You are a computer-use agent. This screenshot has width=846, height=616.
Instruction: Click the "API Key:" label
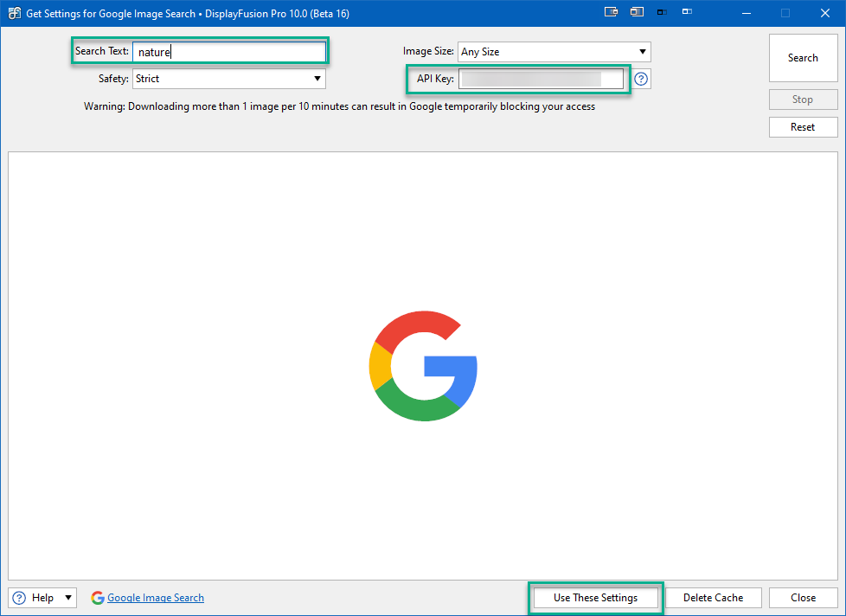point(435,79)
